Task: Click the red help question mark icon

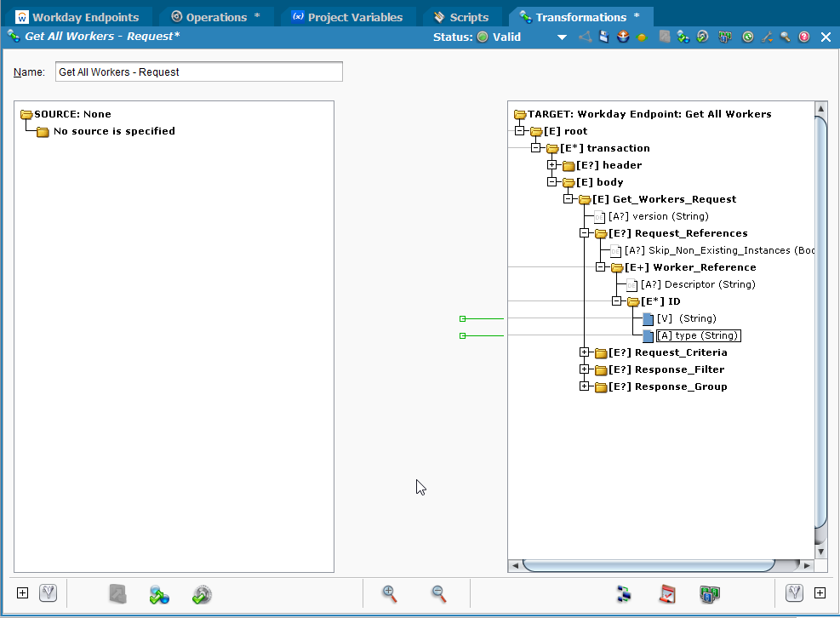Action: click(x=803, y=37)
